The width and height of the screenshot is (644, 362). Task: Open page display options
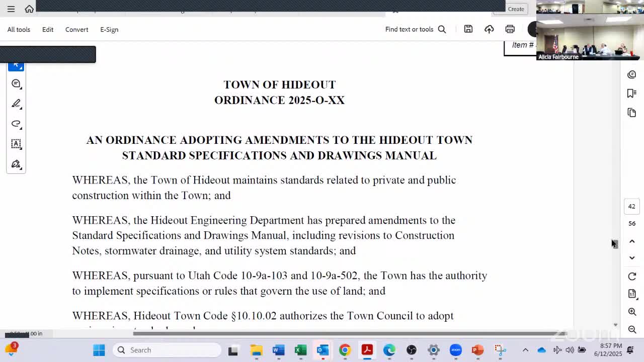[x=632, y=294]
